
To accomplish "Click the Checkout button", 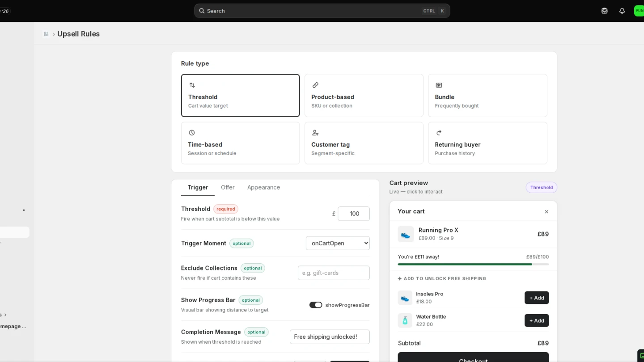I will (x=473, y=357).
